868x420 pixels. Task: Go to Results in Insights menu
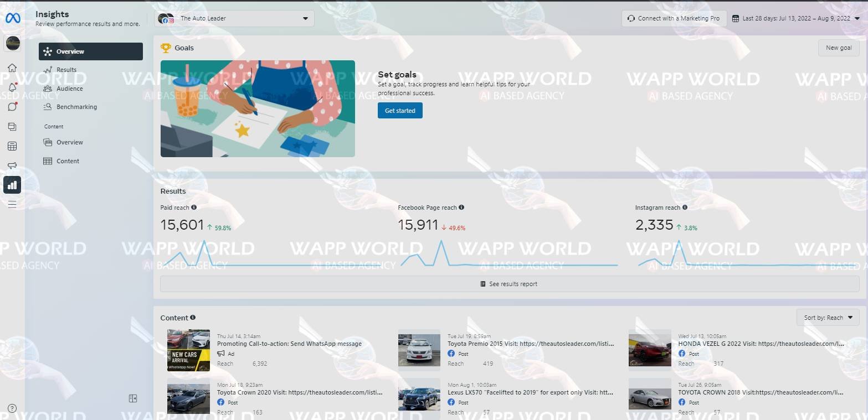pyautogui.click(x=66, y=70)
